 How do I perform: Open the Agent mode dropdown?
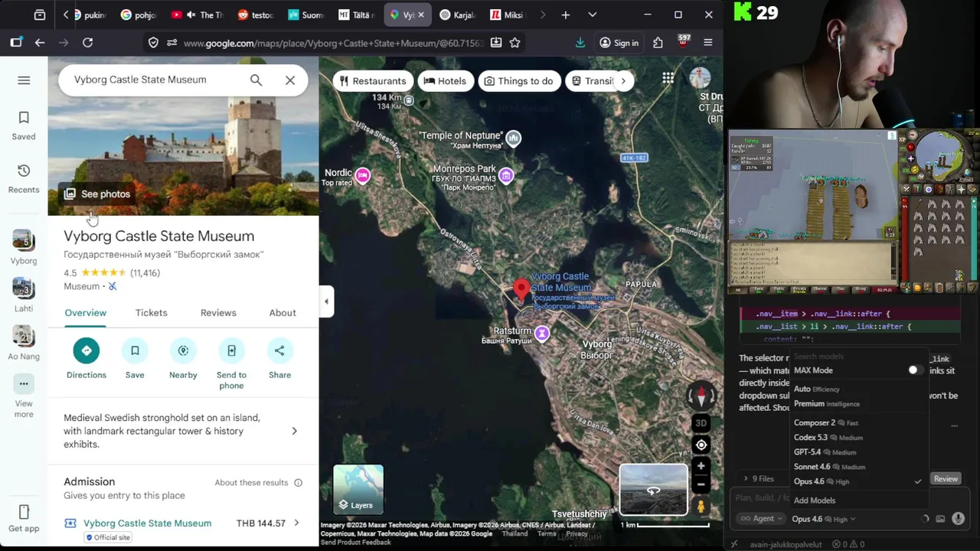tap(762, 519)
